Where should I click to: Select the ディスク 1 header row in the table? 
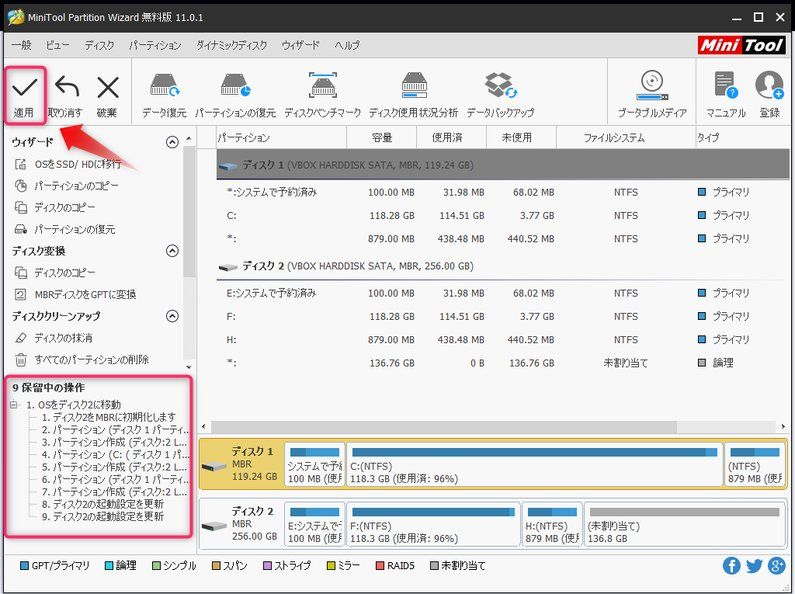click(x=502, y=165)
